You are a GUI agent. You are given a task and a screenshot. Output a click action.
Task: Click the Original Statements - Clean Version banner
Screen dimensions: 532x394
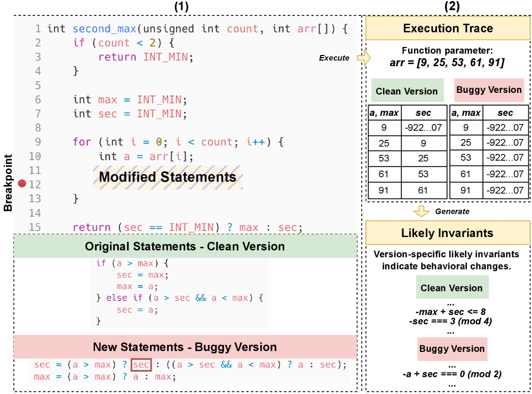click(x=185, y=247)
